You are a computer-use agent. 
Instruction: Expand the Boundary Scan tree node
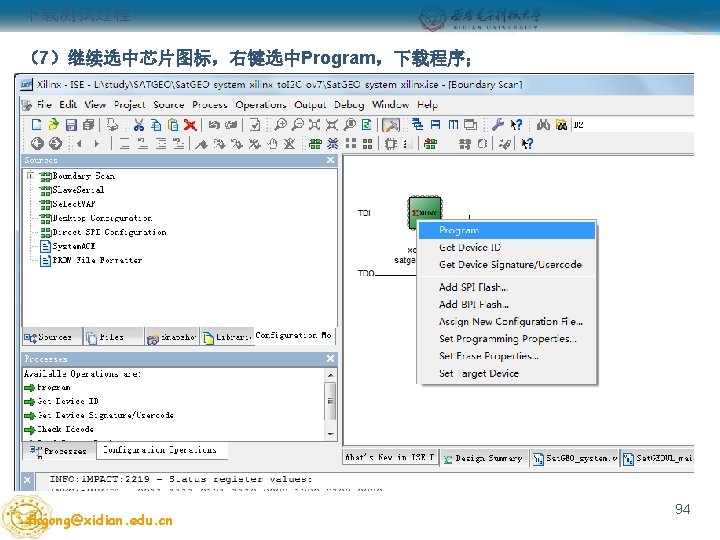[30, 175]
